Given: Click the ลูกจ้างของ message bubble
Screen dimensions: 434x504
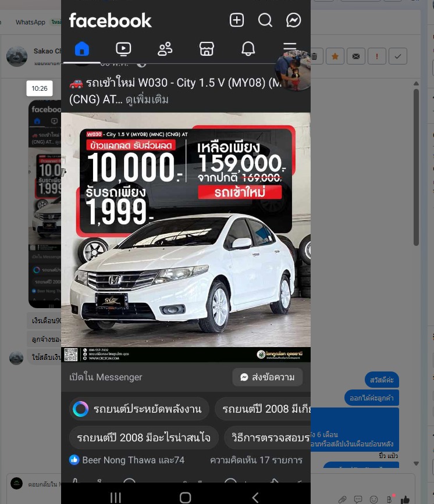Looking at the screenshot, I should [44, 339].
